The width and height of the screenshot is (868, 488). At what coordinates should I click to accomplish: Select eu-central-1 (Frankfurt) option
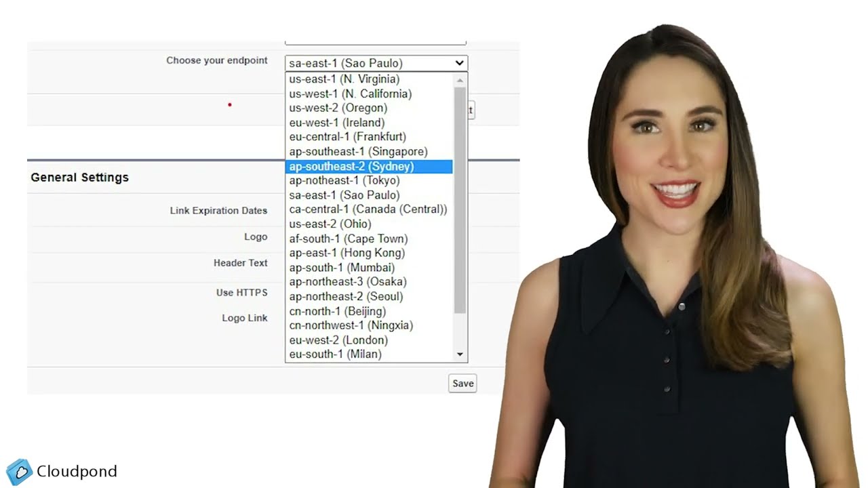point(369,137)
